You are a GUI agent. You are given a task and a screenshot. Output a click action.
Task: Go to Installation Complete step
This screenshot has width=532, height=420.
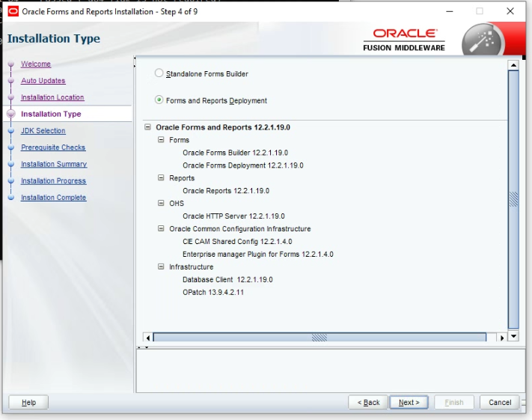[x=53, y=197]
